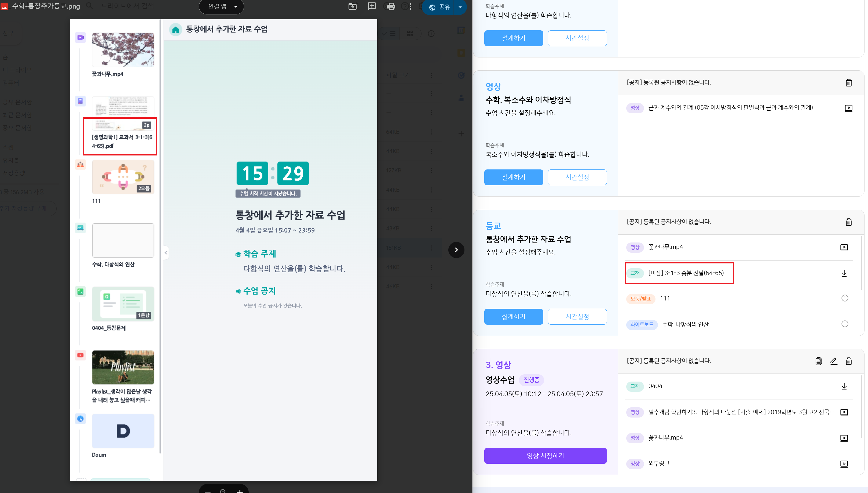Image resolution: width=868 pixels, height=493 pixels.
Task: Click 시간설정 button for 복소수와 이차방정식
Action: click(577, 177)
